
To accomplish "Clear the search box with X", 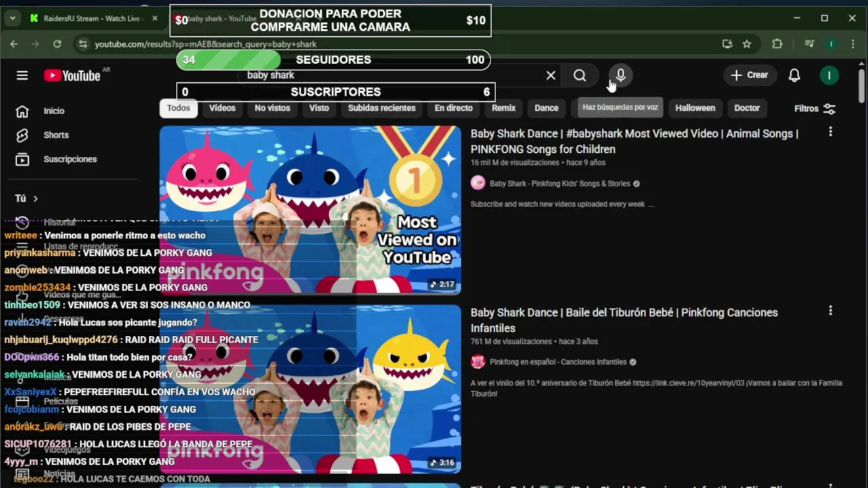I will (551, 75).
